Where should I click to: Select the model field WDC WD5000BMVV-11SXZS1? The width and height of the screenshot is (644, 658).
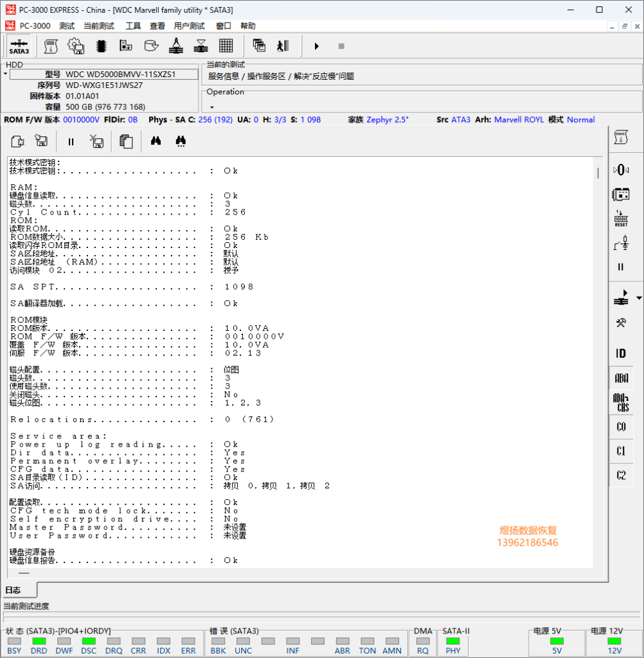(x=104, y=75)
